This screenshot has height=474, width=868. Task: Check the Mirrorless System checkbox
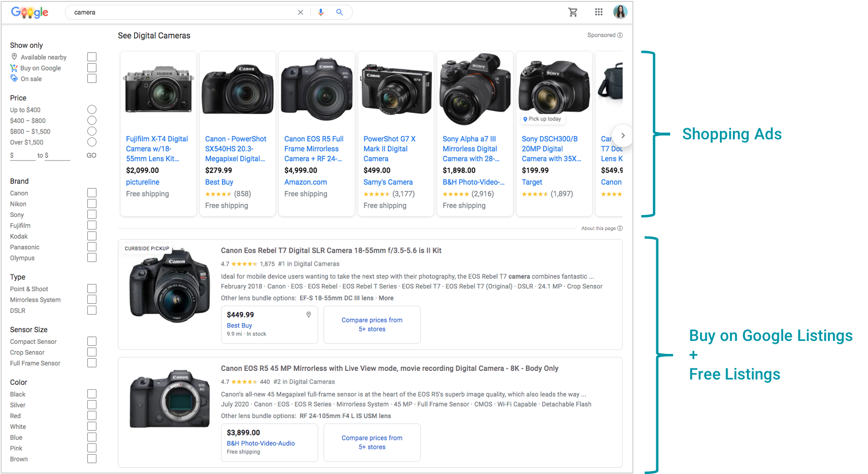coord(92,299)
